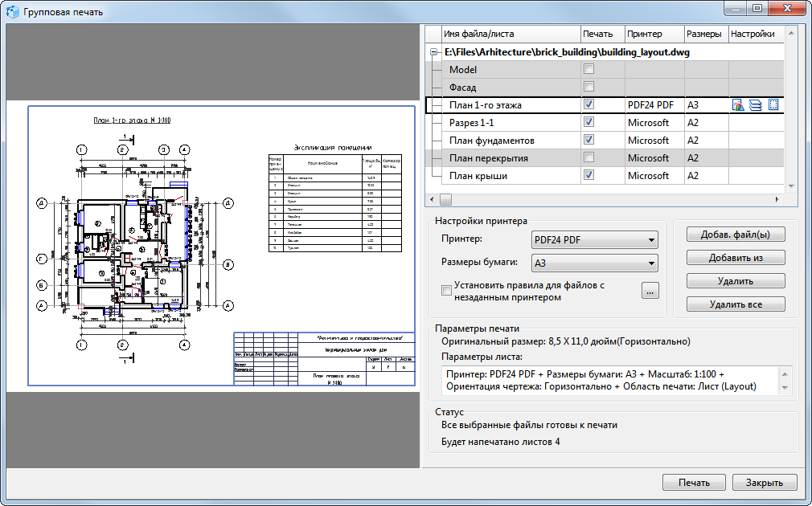Click the right arrow of horizontal scrollbar
Viewport: 812px width, 506px height.
click(x=777, y=198)
